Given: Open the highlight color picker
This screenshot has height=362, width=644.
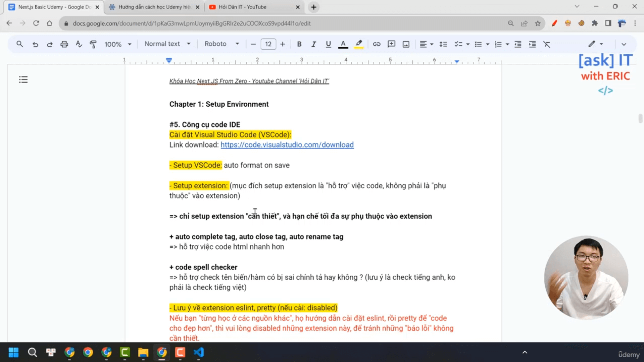Looking at the screenshot, I should 359,44.
